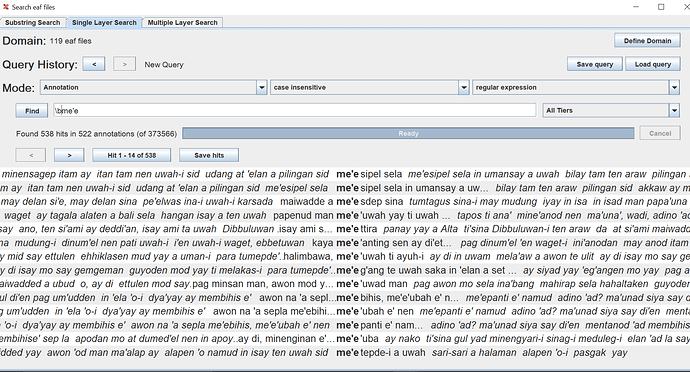Image resolution: width=690 pixels, height=372 pixels.
Task: Open the Multiple Layer Search tab
Action: point(182,22)
